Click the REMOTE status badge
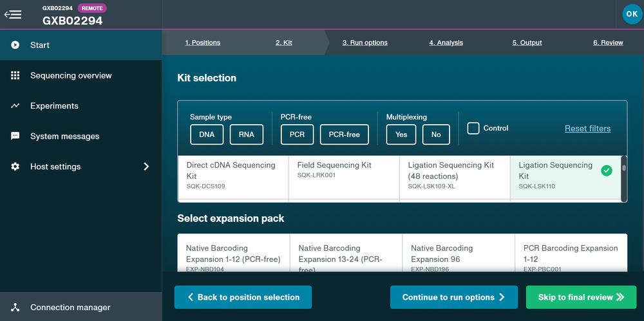The width and height of the screenshot is (644, 321). [x=92, y=8]
